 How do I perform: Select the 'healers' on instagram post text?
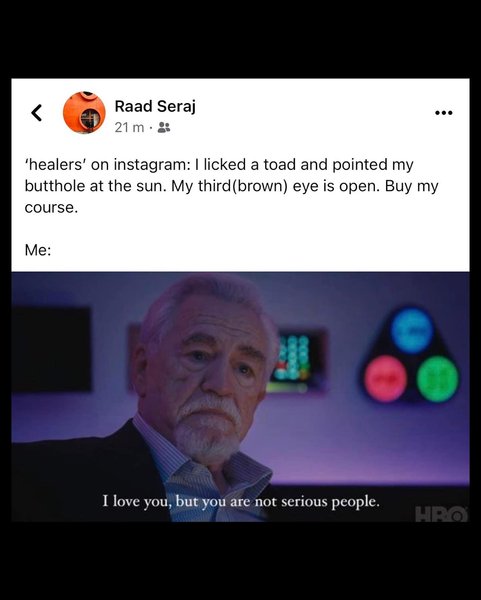(x=232, y=186)
